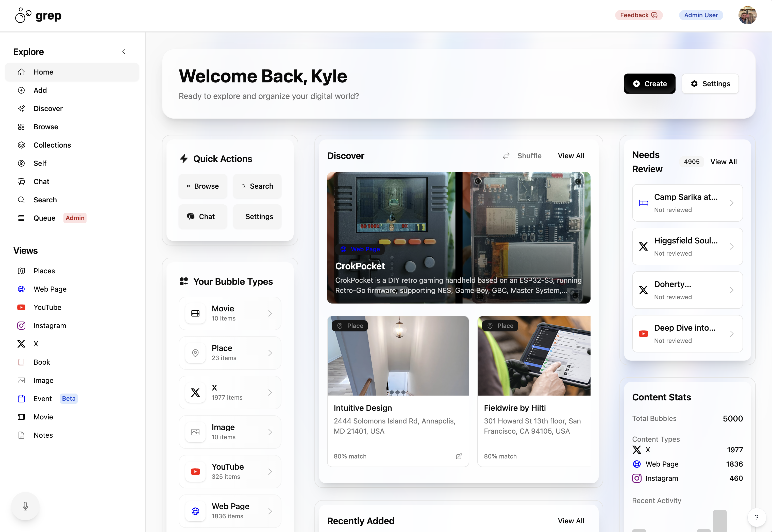772x532 pixels.
Task: Expand the YouTube 325 items bubble type
Action: point(230,472)
